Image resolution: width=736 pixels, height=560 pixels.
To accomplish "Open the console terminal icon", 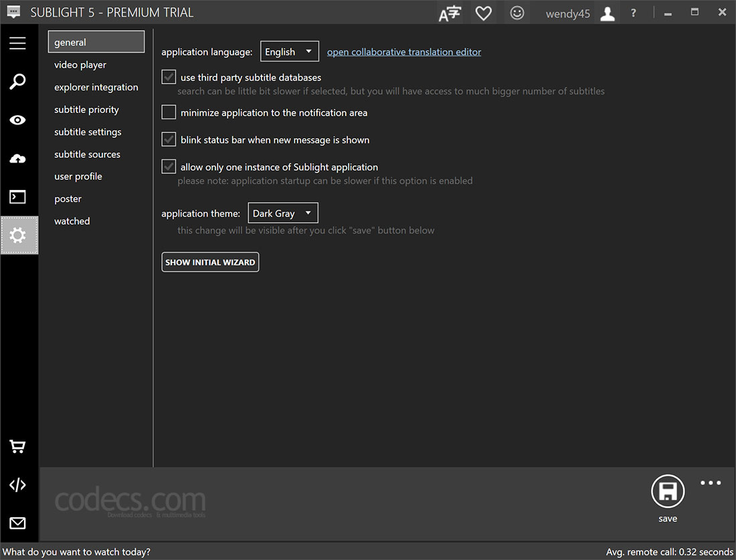I will (18, 197).
